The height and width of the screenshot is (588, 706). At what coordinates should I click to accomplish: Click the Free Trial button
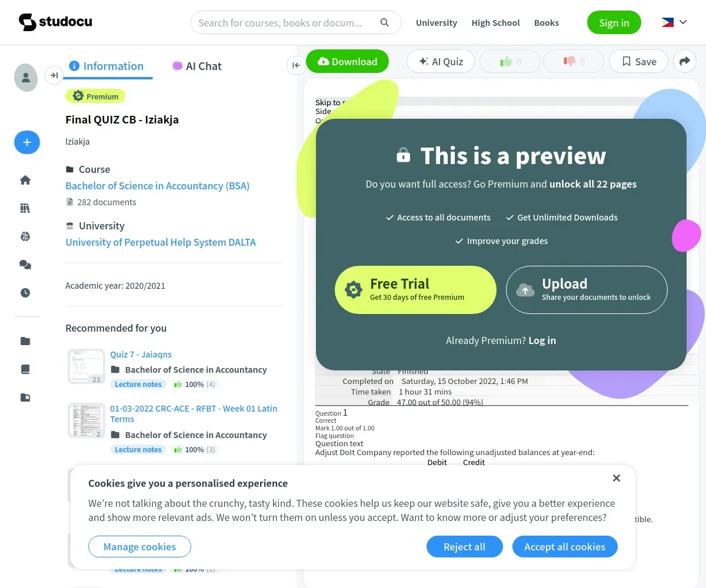coord(416,290)
